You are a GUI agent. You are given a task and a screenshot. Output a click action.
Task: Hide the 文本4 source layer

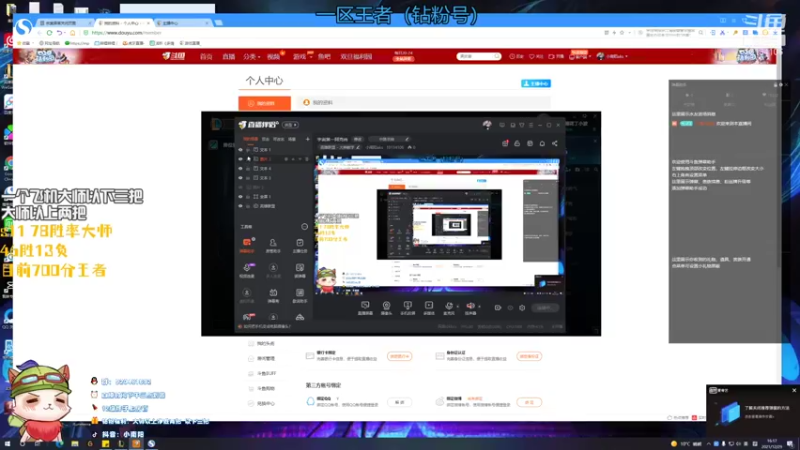click(240, 168)
